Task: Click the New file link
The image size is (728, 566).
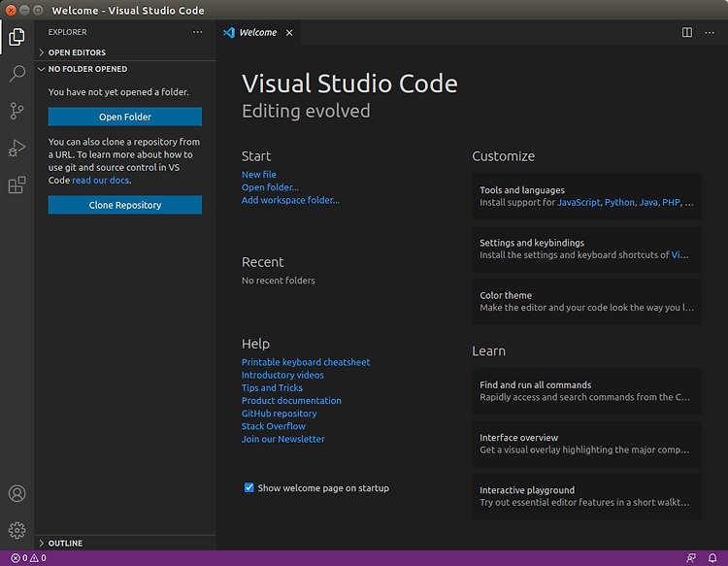Action: (258, 175)
